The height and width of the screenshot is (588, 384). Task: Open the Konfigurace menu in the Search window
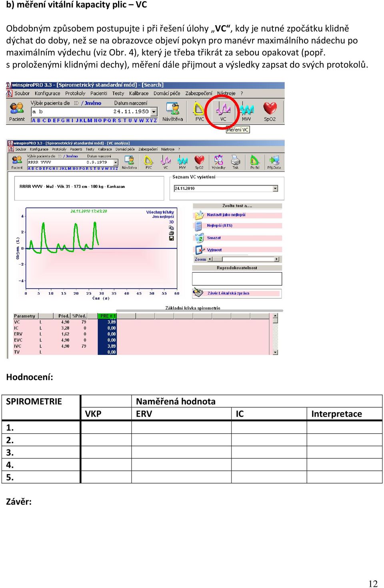coord(47,94)
